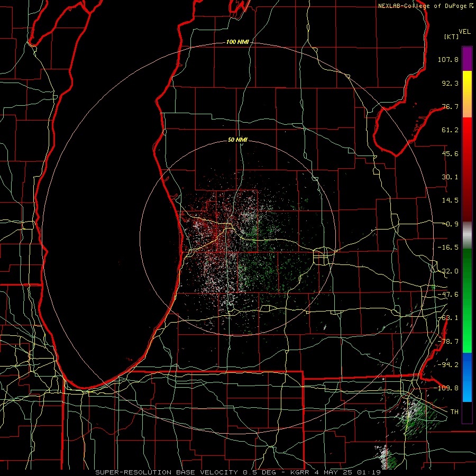
Task: Select the 92.3 scale value
Action: point(450,83)
